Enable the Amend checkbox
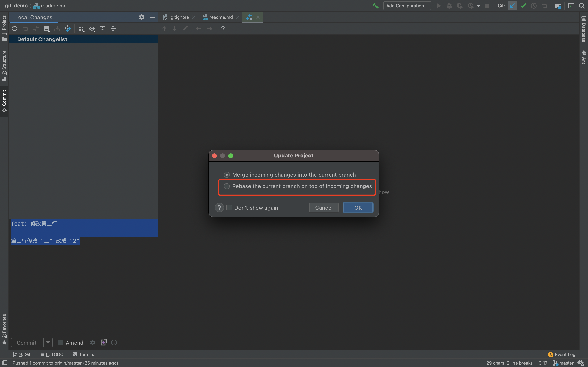The height and width of the screenshot is (367, 588). (60, 343)
